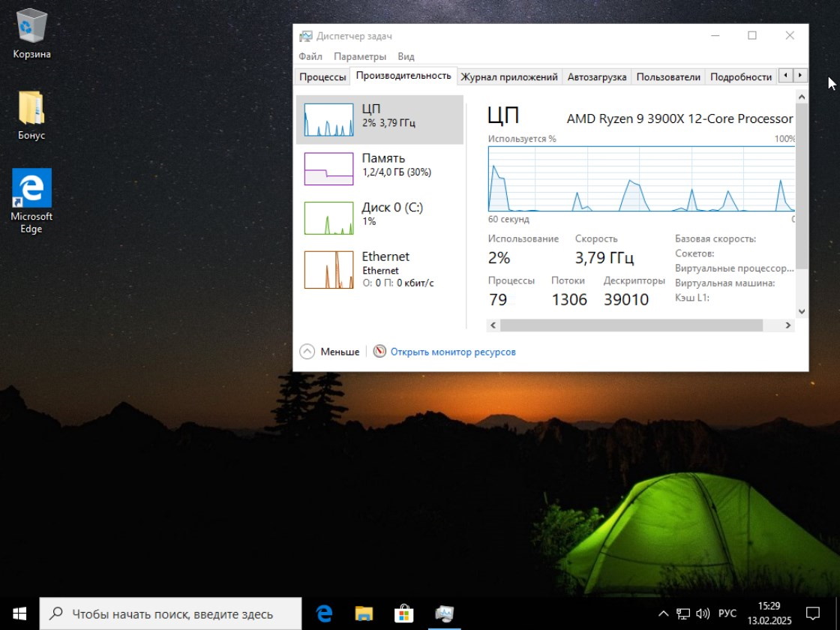Open the Параметры menu
Screen dimensions: 840x630
click(359, 56)
